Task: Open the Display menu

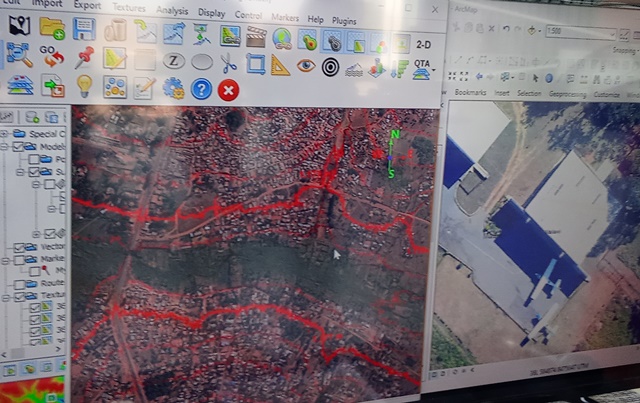Action: (x=212, y=13)
